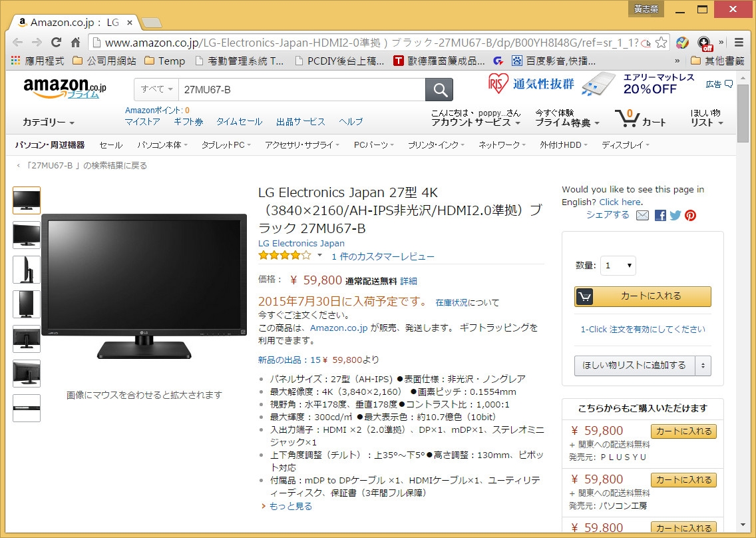
Task: Open the パソコン本体 menu
Action: point(162,145)
